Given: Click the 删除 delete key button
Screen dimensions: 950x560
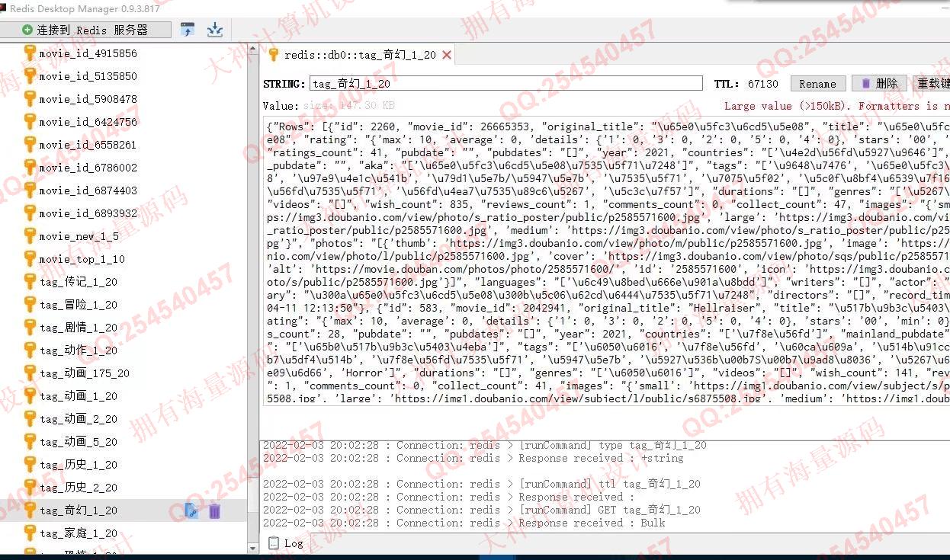Looking at the screenshot, I should 879,84.
